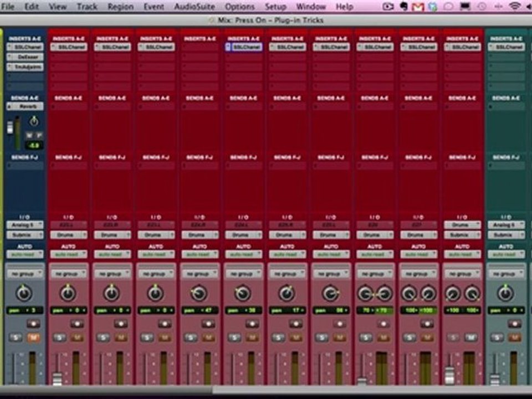This screenshot has width=532, height=399.
Task: Open highlighted SSLChannel insert on <38 track
Action: 244,47
